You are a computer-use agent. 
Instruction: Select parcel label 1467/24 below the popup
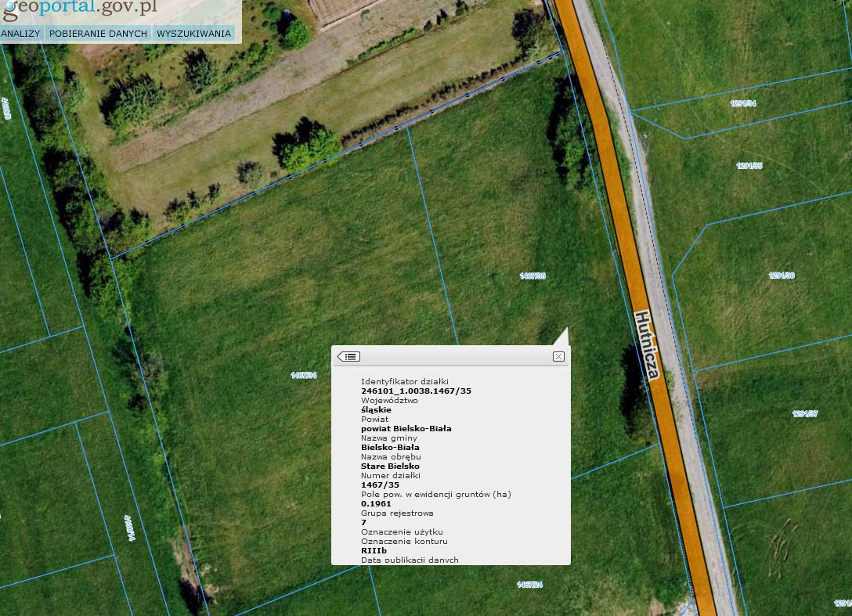click(x=530, y=585)
